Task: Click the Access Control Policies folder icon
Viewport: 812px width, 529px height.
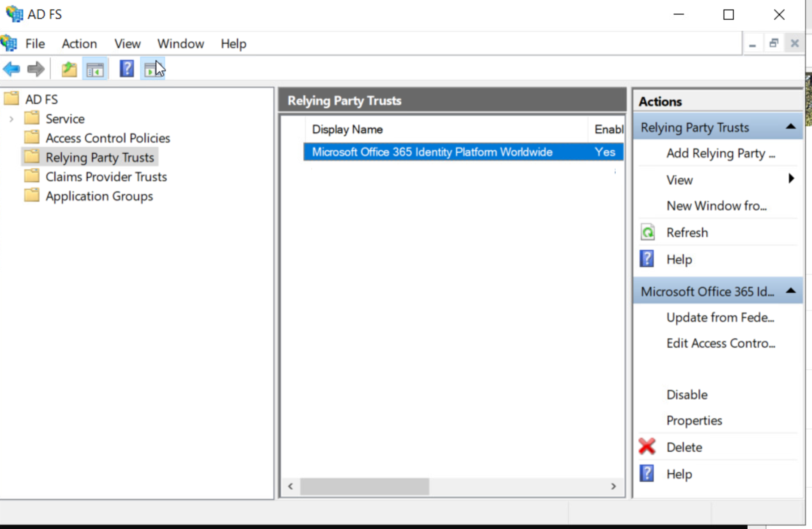Action: click(x=32, y=137)
